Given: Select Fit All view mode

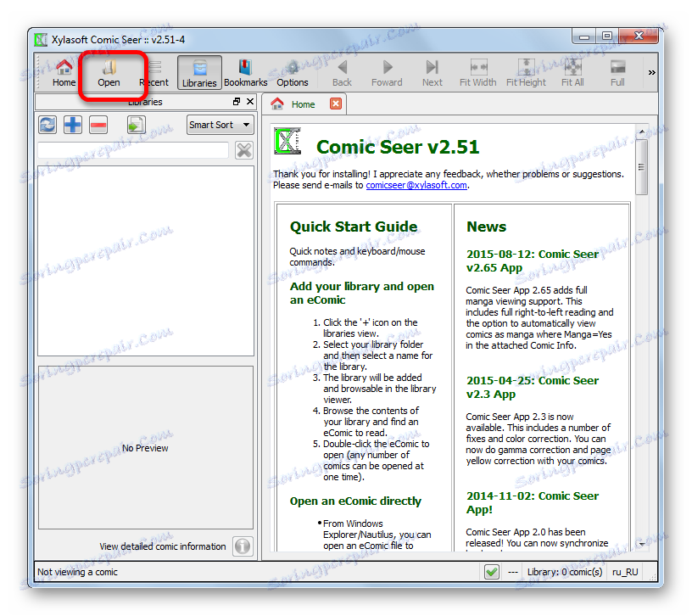Looking at the screenshot, I should point(572,73).
